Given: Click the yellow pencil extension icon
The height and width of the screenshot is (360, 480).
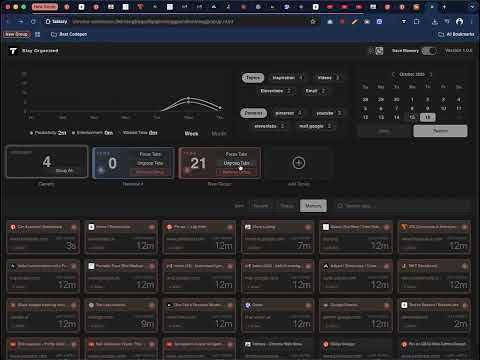Looking at the screenshot, I should [354, 22].
